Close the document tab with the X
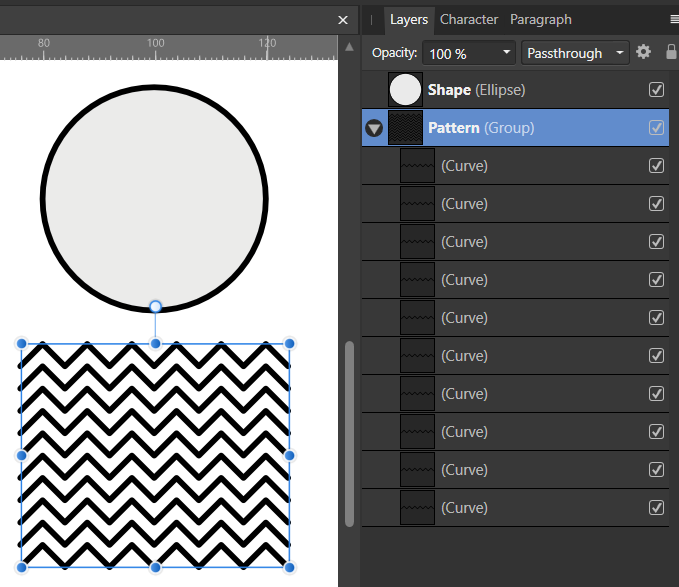This screenshot has height=587, width=679. point(343,20)
